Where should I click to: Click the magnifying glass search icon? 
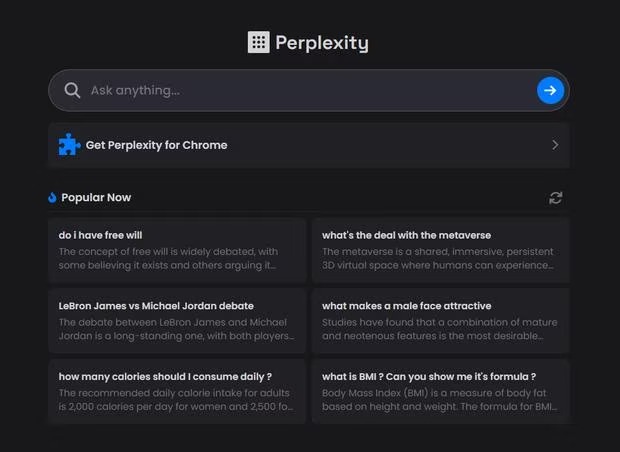72,90
